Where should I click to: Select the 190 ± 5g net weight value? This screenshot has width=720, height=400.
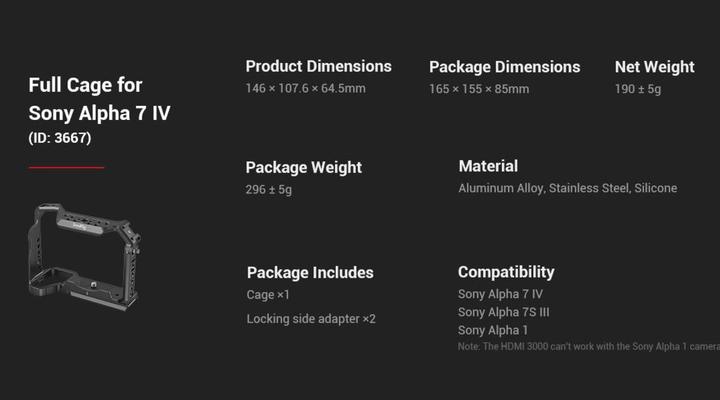coord(638,89)
